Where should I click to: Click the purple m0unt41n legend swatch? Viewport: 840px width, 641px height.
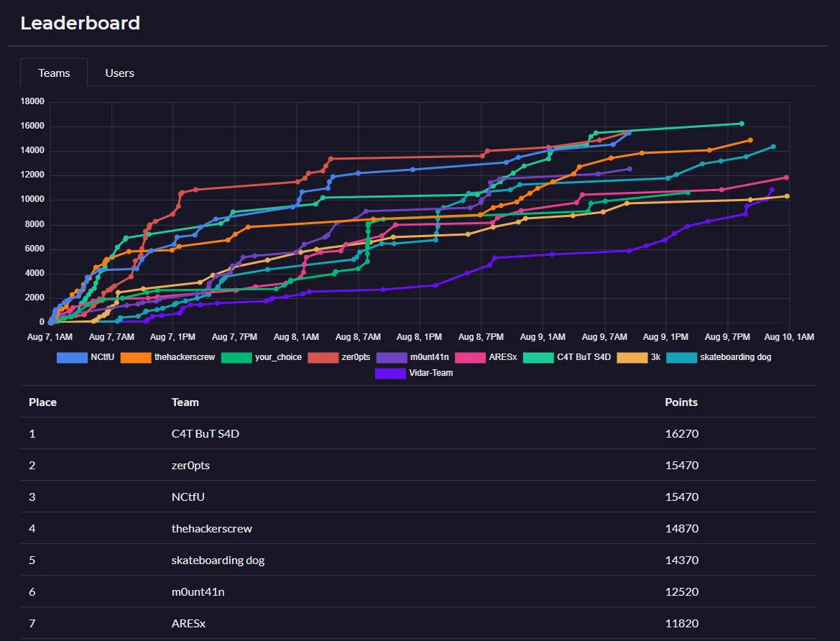click(x=414, y=357)
